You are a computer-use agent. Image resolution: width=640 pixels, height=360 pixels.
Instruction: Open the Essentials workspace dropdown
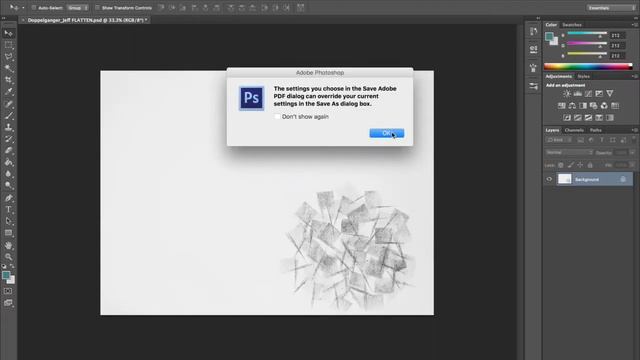tap(611, 8)
